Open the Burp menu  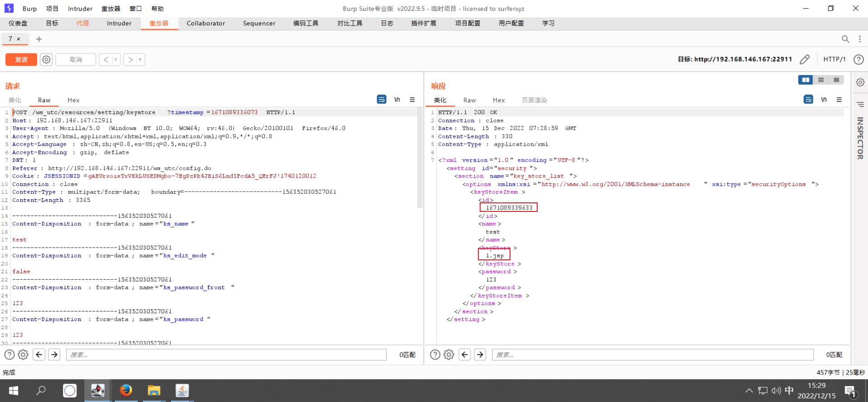pos(29,9)
